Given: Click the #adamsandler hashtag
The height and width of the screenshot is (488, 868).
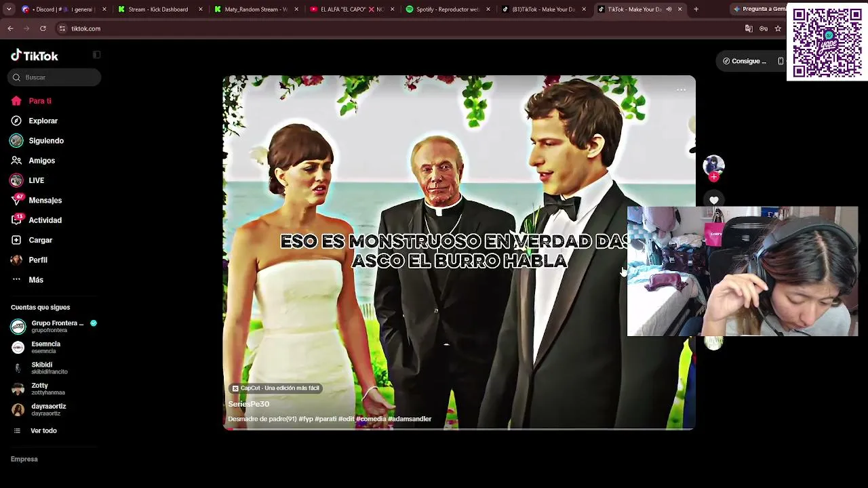Looking at the screenshot, I should (x=410, y=419).
